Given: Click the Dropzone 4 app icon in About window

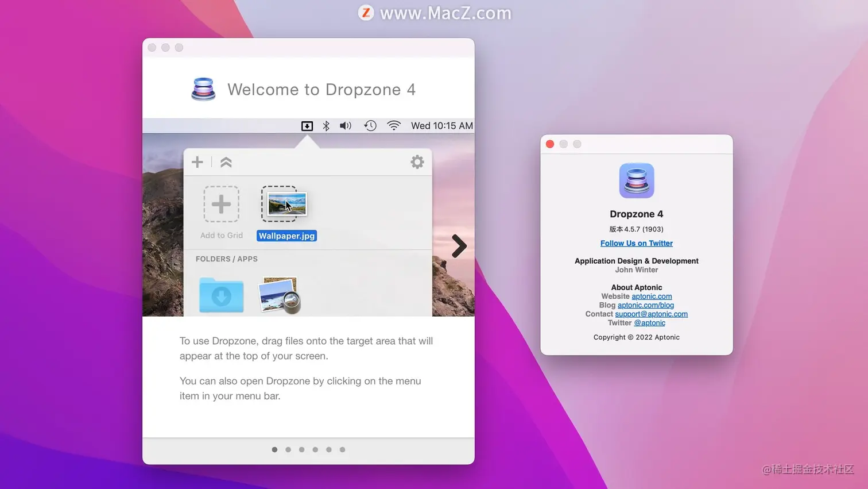Looking at the screenshot, I should tap(637, 180).
